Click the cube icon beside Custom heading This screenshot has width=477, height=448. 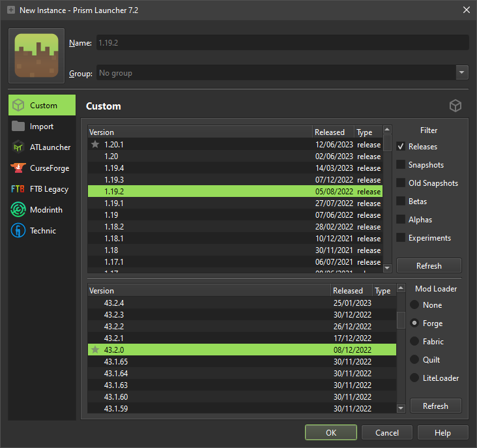455,106
